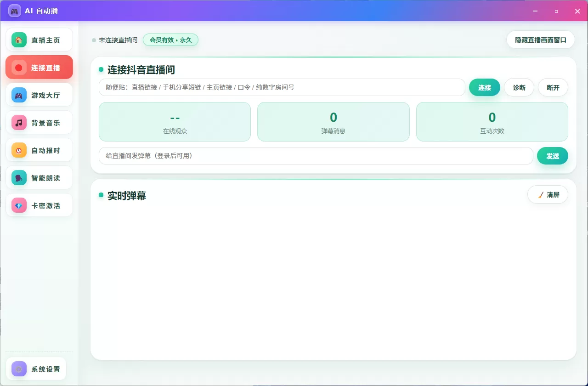Click the speaking head icon for 智能朗读
Viewport: 588px width, 386px height.
click(19, 178)
